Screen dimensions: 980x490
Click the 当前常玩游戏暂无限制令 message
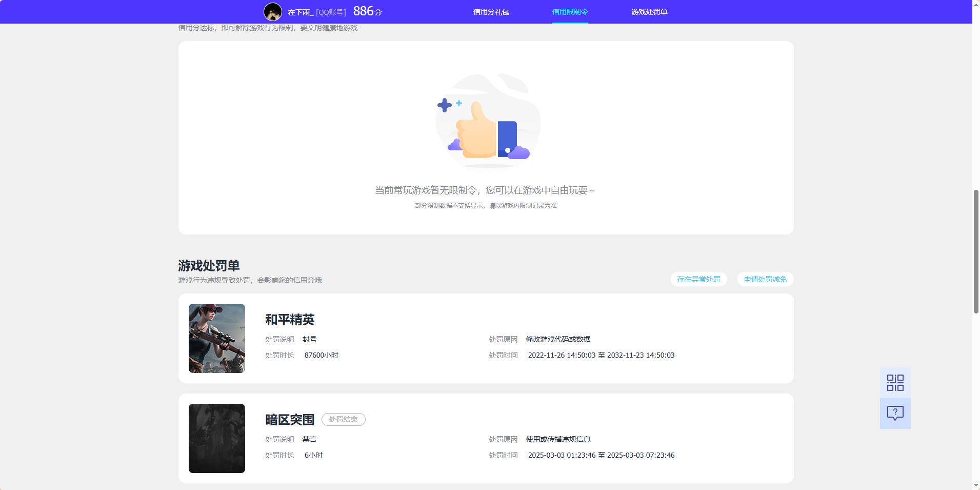(x=485, y=190)
